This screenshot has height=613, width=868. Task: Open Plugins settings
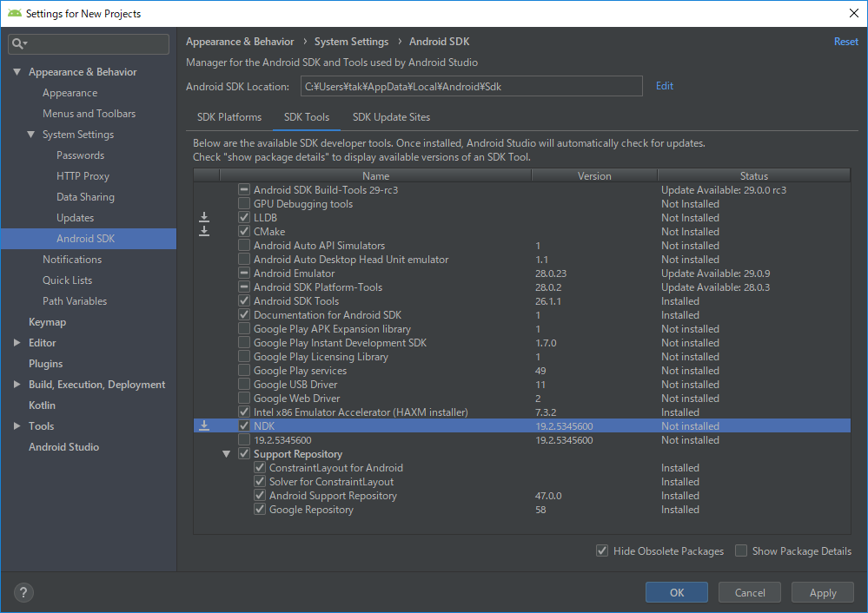(x=45, y=364)
